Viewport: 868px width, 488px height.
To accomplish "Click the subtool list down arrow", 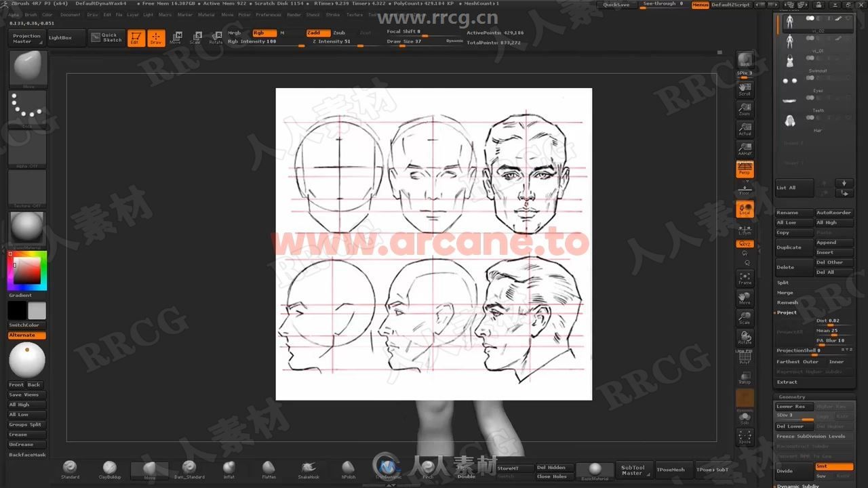I will (844, 183).
